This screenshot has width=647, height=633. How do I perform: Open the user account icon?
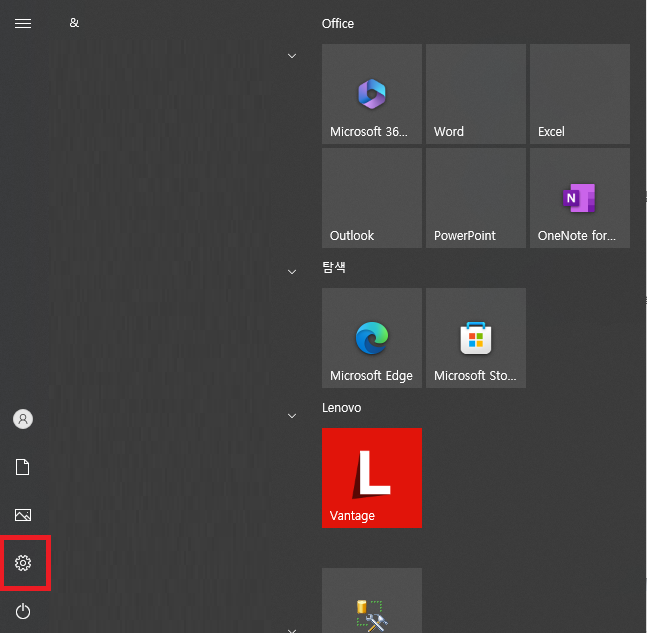23,419
